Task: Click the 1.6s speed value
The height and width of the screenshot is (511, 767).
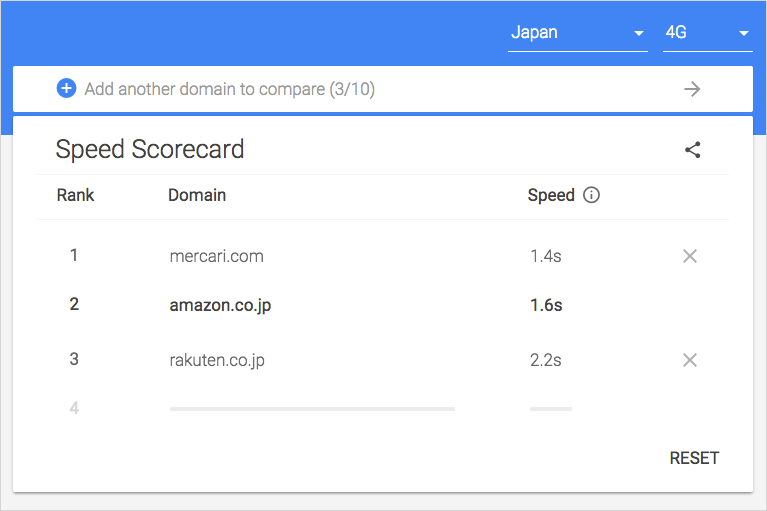Action: (546, 305)
